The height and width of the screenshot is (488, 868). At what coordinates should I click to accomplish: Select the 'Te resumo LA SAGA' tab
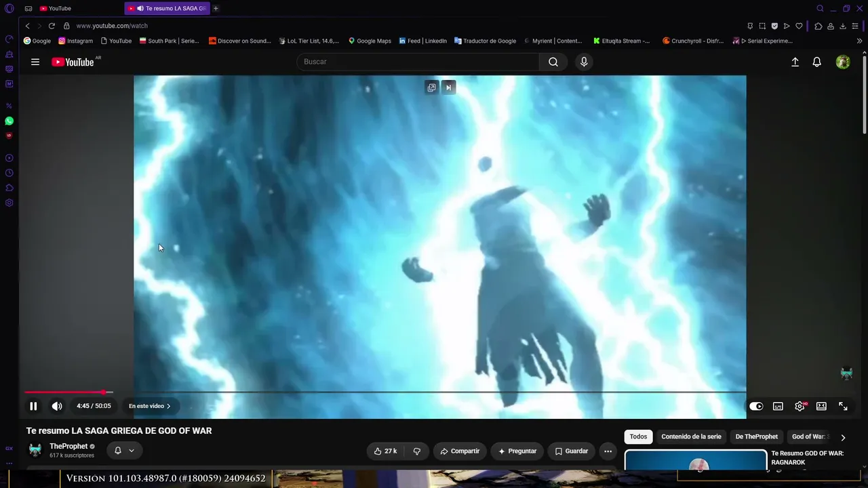[x=167, y=8]
